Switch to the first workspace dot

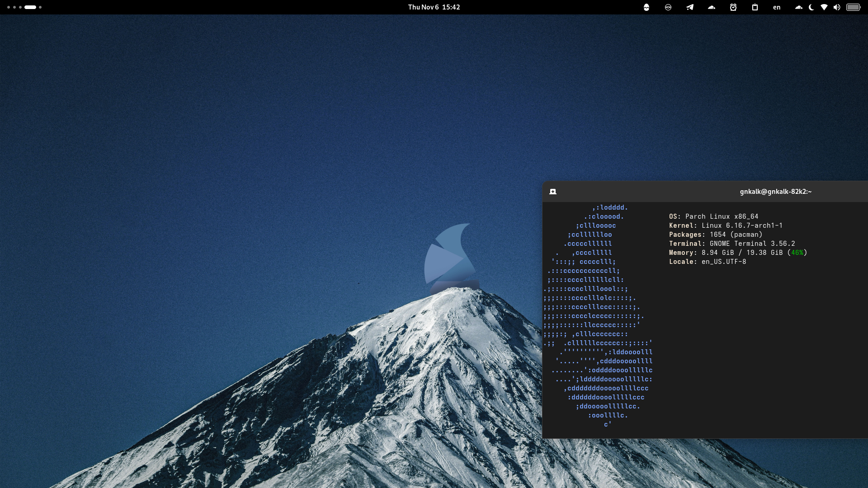[9, 7]
